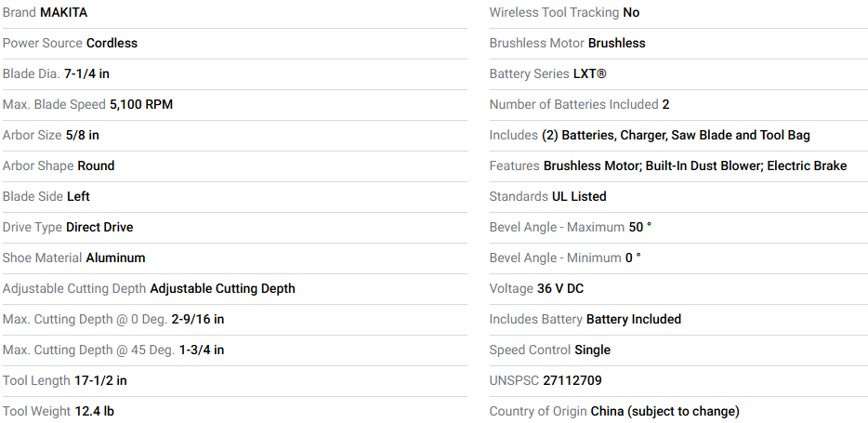Image resolution: width=868 pixels, height=423 pixels.
Task: Click the MAKITA brand value
Action: [x=64, y=13]
